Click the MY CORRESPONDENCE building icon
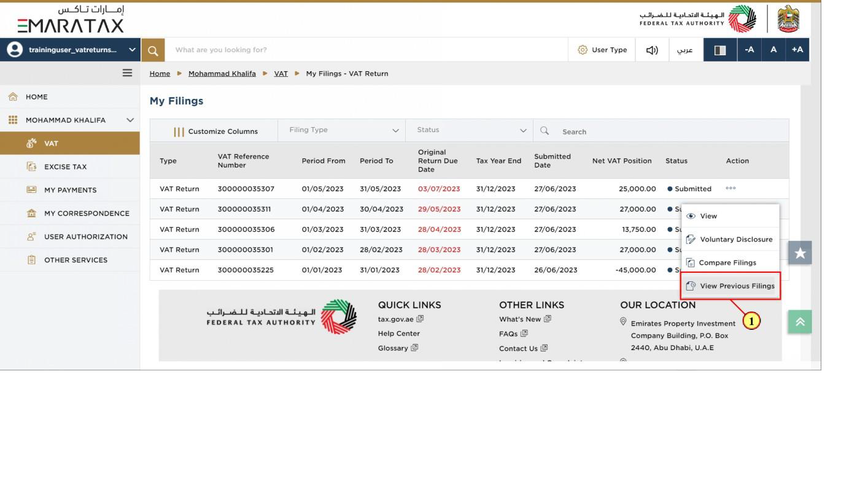 click(32, 213)
